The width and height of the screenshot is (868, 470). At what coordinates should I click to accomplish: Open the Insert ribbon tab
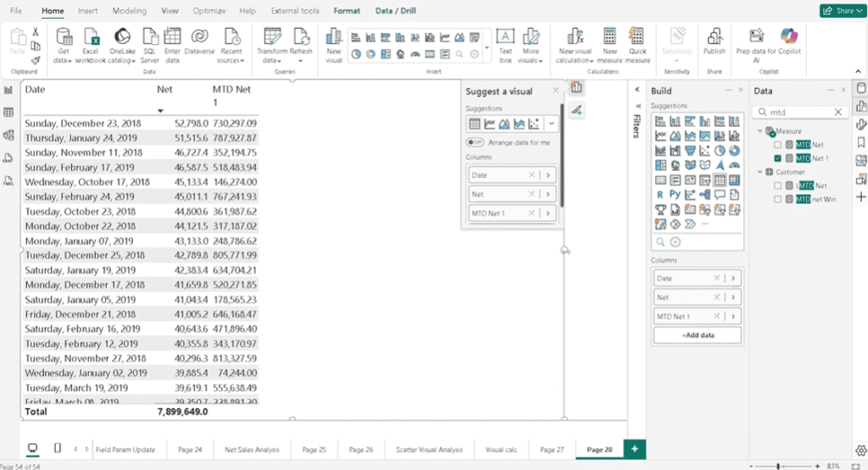coord(87,10)
